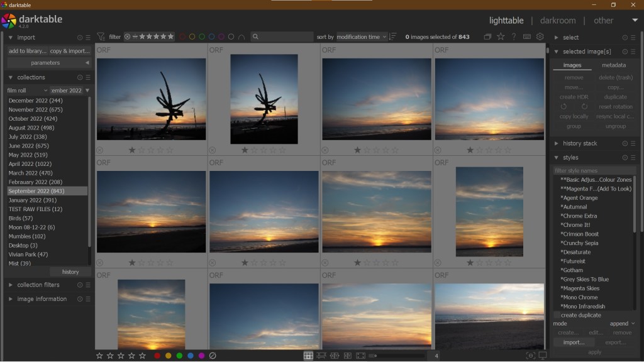Toggle the image grouping icon in top toolbar

[x=487, y=37]
